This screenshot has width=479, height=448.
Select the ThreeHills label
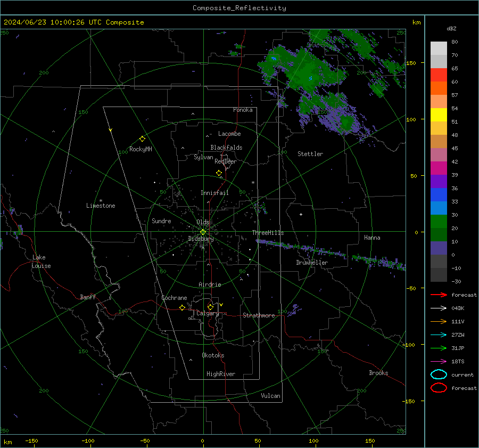click(268, 233)
